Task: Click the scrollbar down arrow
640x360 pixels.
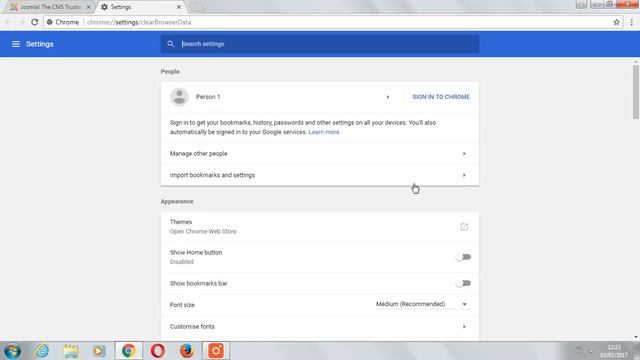Action: point(636,337)
